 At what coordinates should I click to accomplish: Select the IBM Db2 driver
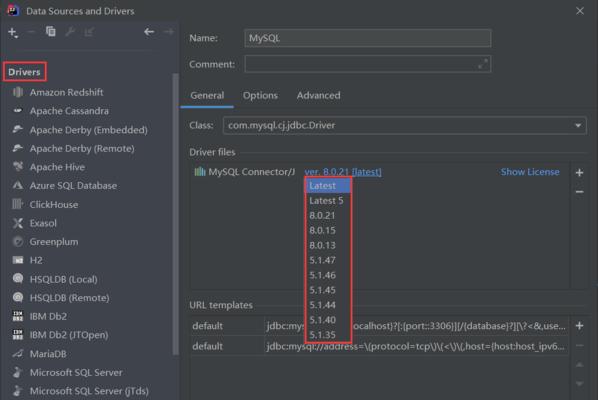coord(48,316)
